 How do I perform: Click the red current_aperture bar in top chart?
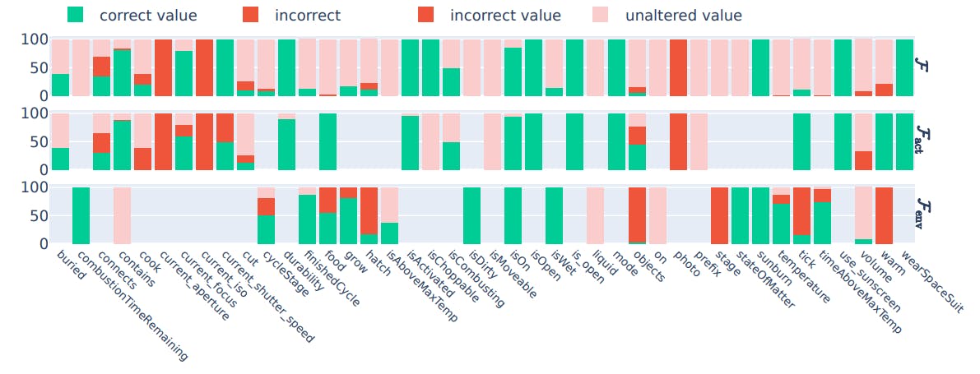(163, 67)
